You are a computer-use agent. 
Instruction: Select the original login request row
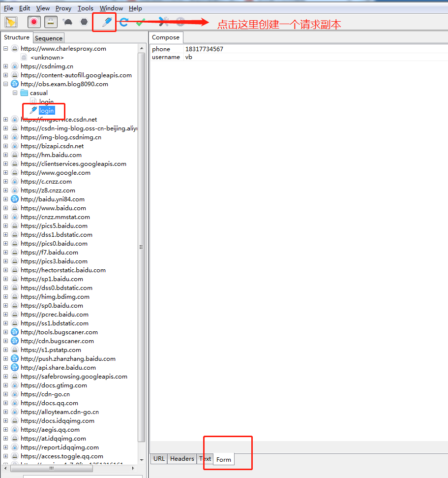click(46, 101)
